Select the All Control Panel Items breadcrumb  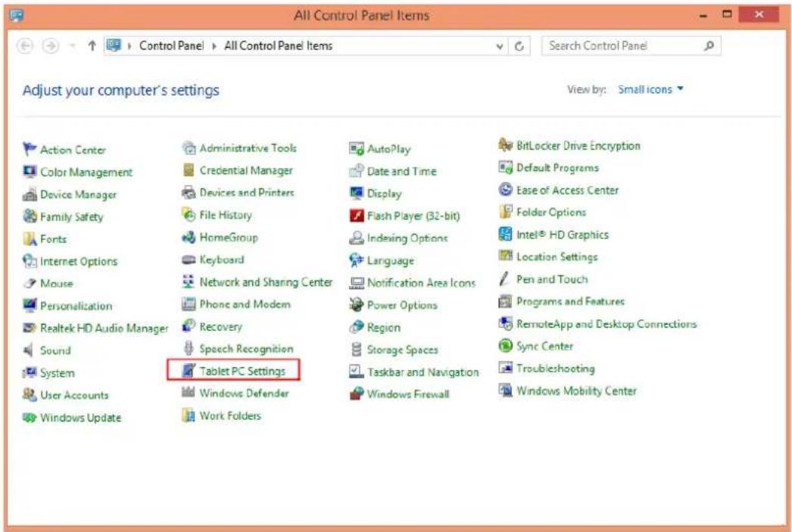pos(279,46)
